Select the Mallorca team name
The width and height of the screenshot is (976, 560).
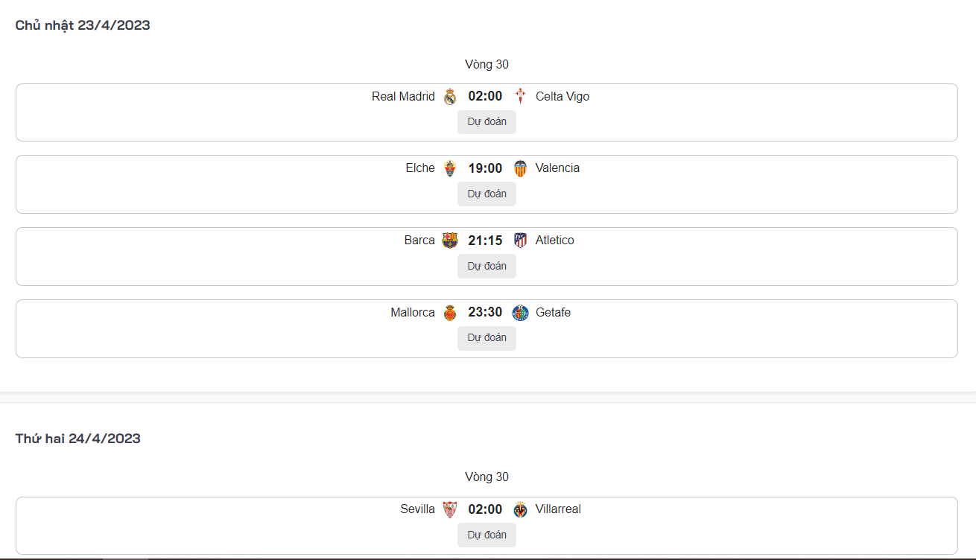(x=413, y=313)
